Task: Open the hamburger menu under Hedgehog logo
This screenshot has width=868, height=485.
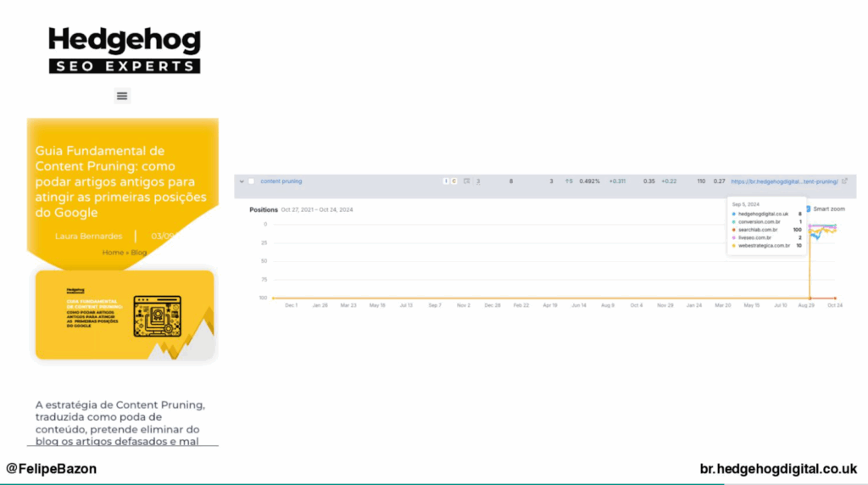Action: tap(122, 96)
